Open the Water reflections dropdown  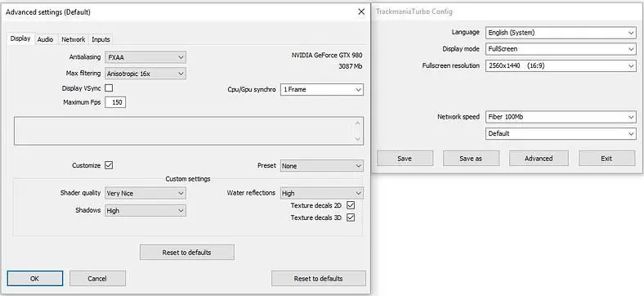pyautogui.click(x=322, y=193)
